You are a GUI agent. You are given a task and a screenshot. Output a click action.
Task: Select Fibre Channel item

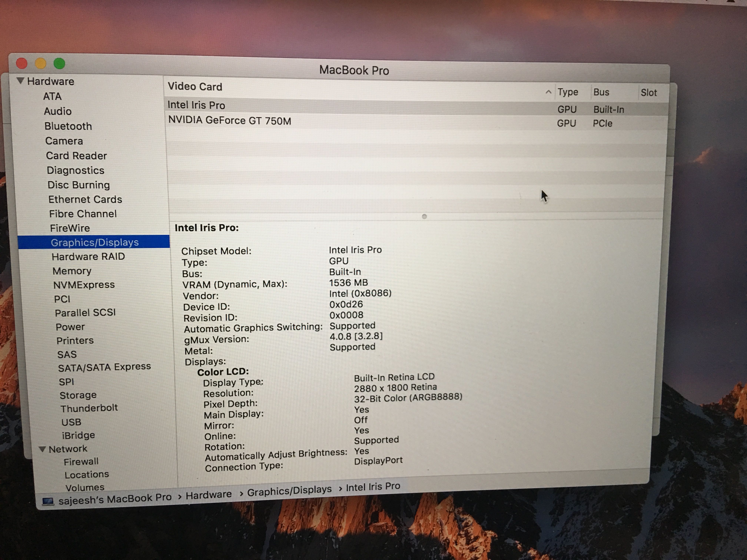[83, 214]
